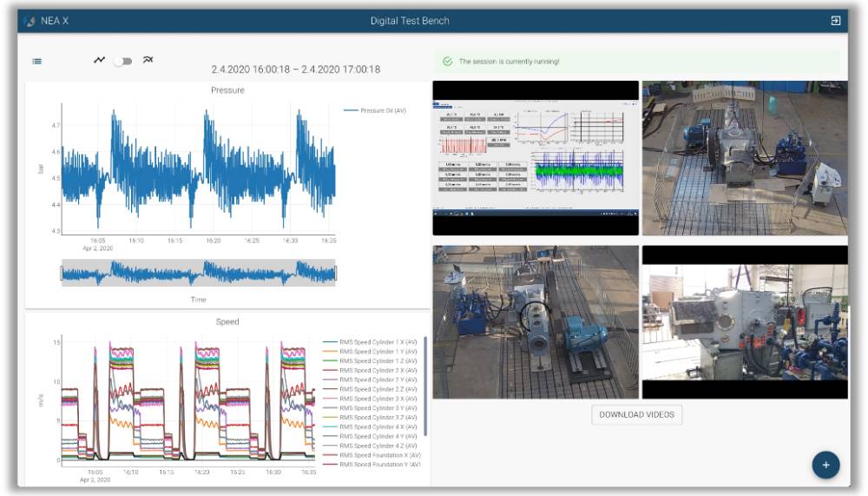This screenshot has width=868, height=496.
Task: Click the speed legend vertical scrollbar
Action: point(425,387)
